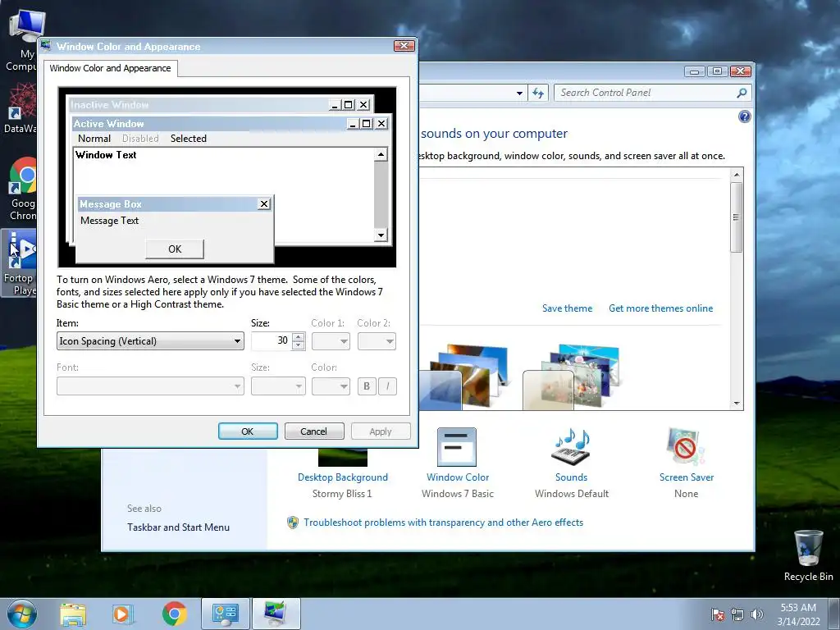Select the Recycle Bin desktop icon

(808, 555)
